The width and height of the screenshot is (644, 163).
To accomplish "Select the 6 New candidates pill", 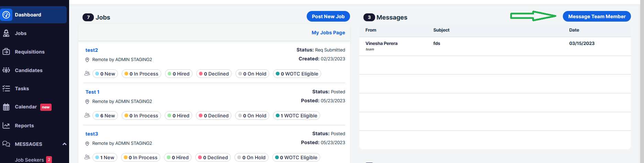I will click(x=105, y=116).
